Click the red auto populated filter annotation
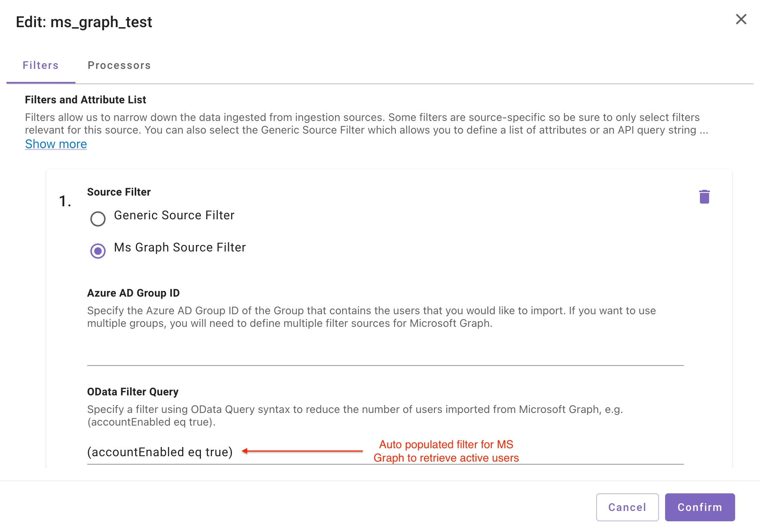The height and width of the screenshot is (532, 760). [446, 451]
